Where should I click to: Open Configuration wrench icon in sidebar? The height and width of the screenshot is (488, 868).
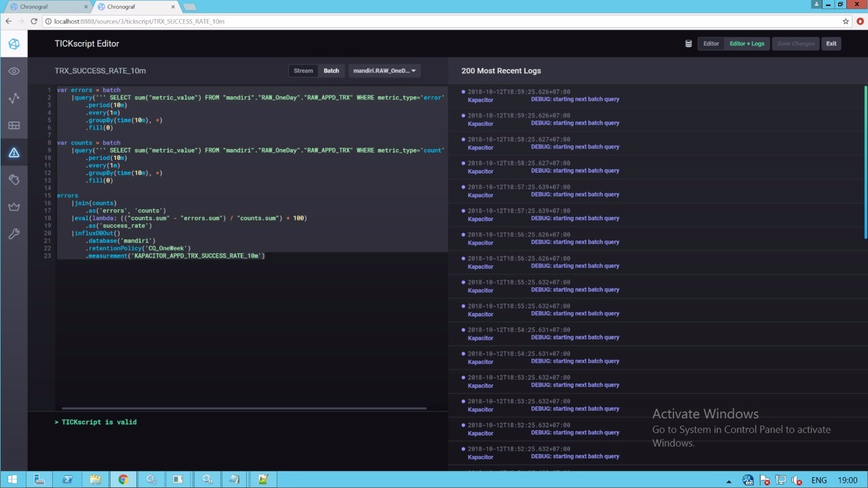[14, 234]
